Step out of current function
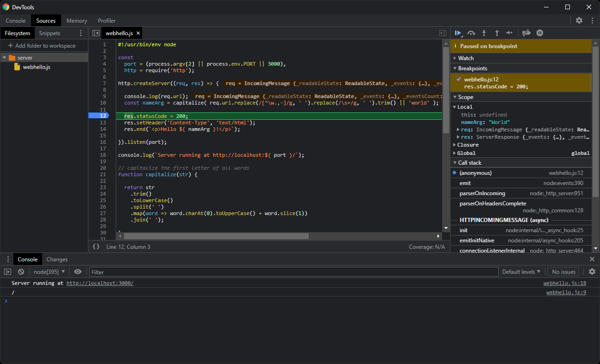Screen dimensions: 600x364 point(496,33)
